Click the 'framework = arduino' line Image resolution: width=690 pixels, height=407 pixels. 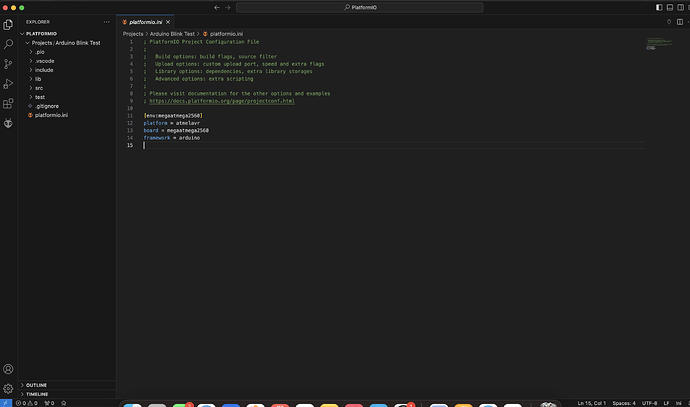[172, 138]
